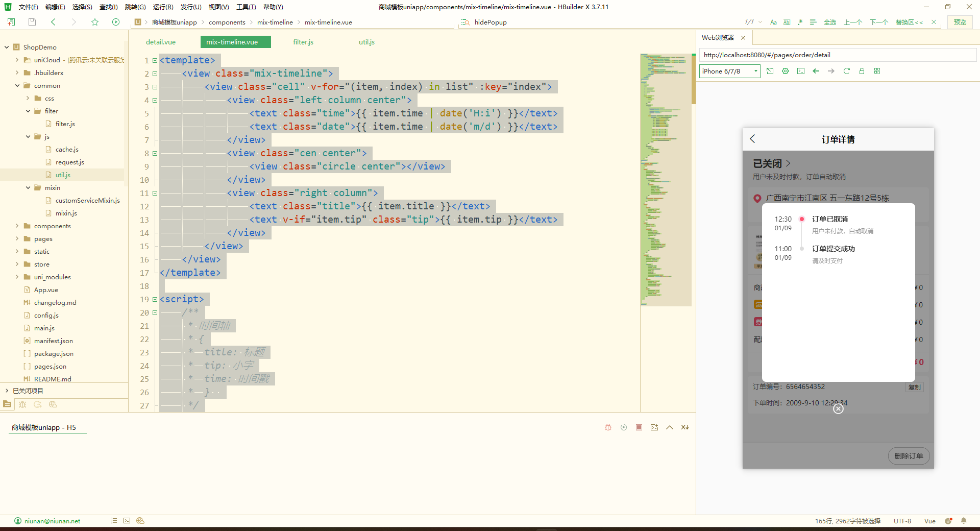Click the 预览 preview button

tap(960, 22)
